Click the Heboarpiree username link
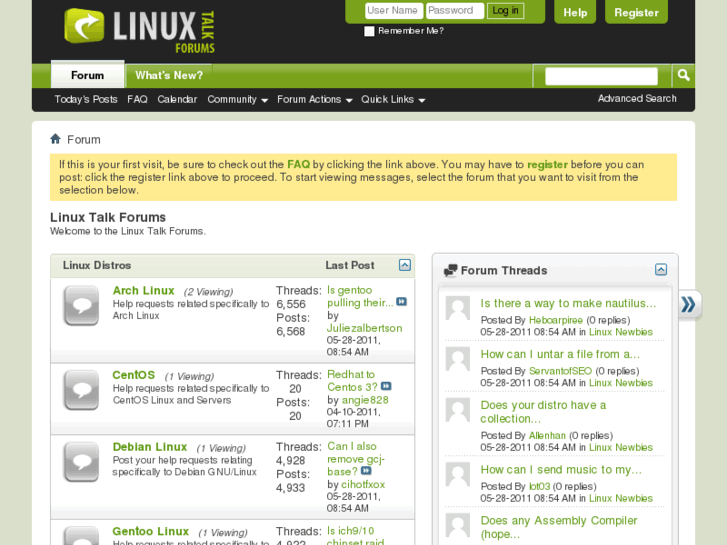727x545 pixels. tap(555, 320)
